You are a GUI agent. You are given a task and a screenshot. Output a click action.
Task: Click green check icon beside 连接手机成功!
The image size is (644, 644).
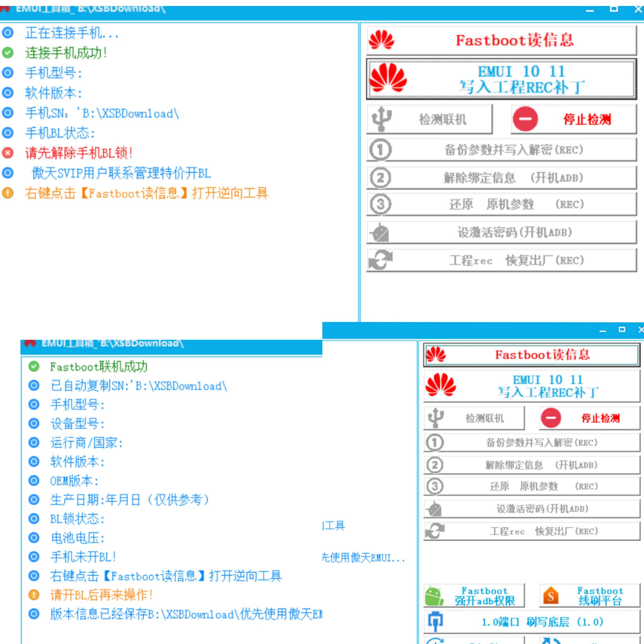click(x=8, y=53)
